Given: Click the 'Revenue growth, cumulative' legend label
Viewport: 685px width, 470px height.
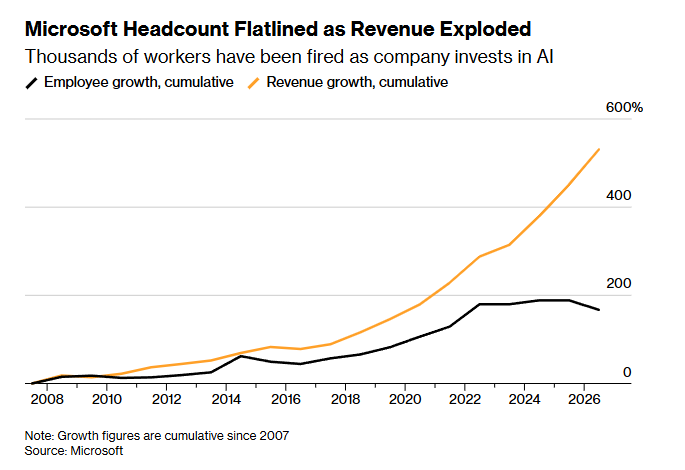Looking at the screenshot, I should coord(357,82).
